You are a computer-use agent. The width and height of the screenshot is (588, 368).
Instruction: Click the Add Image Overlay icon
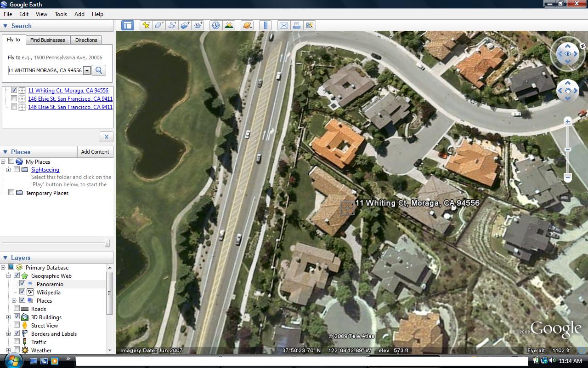click(x=185, y=25)
